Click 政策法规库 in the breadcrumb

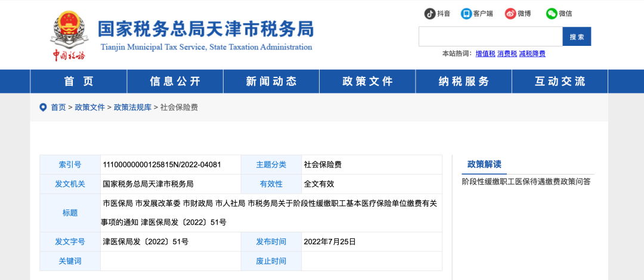click(132, 108)
